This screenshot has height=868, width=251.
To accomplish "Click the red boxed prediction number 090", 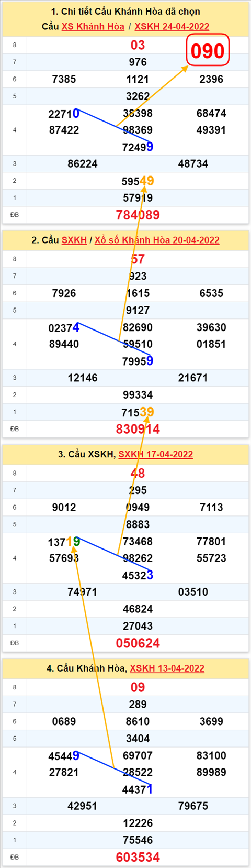I will [208, 51].
